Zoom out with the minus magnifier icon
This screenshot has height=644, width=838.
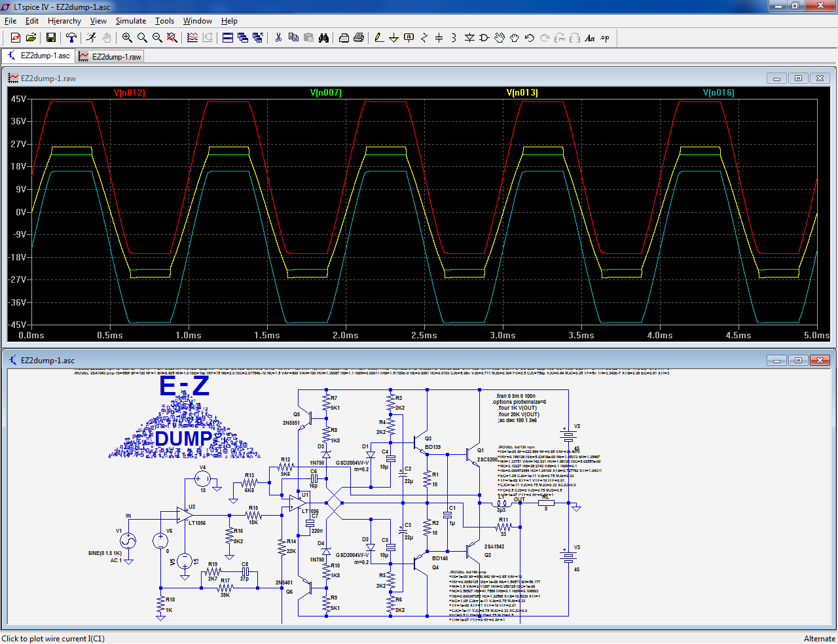[x=157, y=38]
